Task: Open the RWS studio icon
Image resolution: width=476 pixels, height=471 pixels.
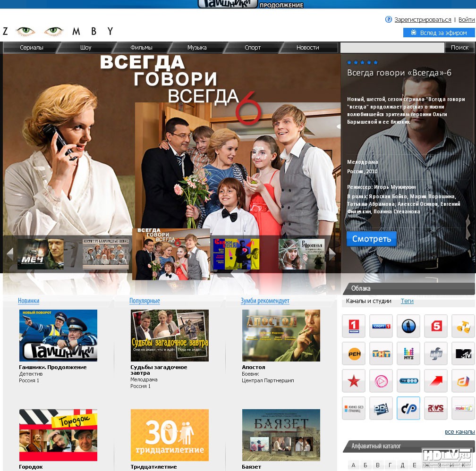Action: pyautogui.click(x=435, y=408)
